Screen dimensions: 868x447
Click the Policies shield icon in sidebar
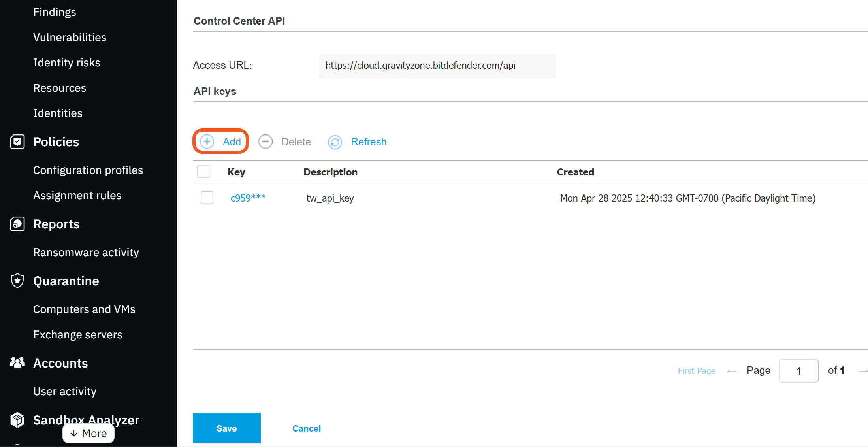pyautogui.click(x=17, y=141)
